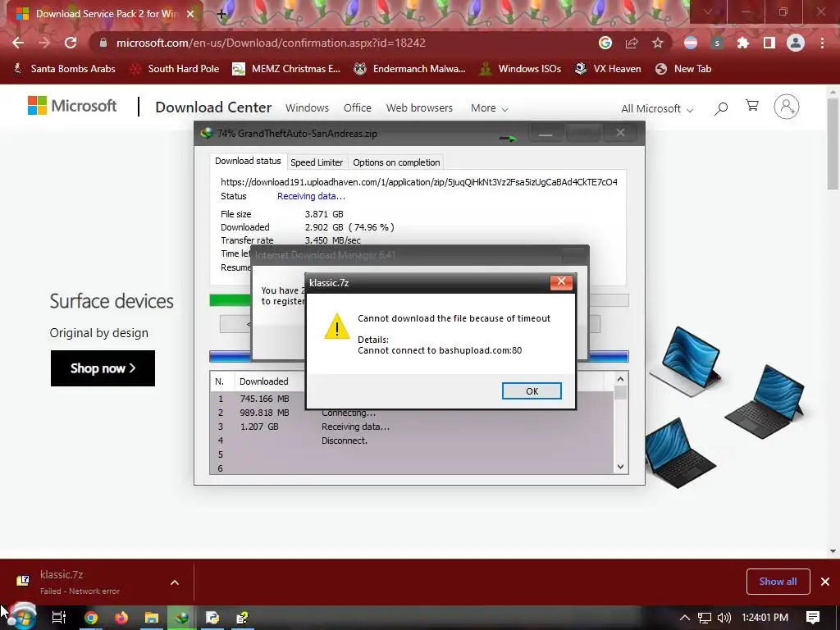Click the green download progress bar
Screen dimensions: 840x630
(231, 300)
